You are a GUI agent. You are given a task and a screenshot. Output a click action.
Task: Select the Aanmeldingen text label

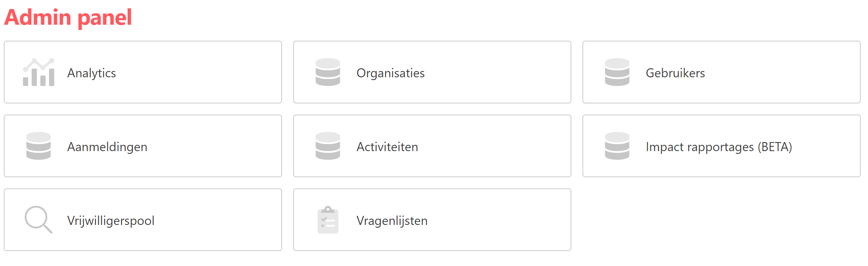[x=107, y=147]
